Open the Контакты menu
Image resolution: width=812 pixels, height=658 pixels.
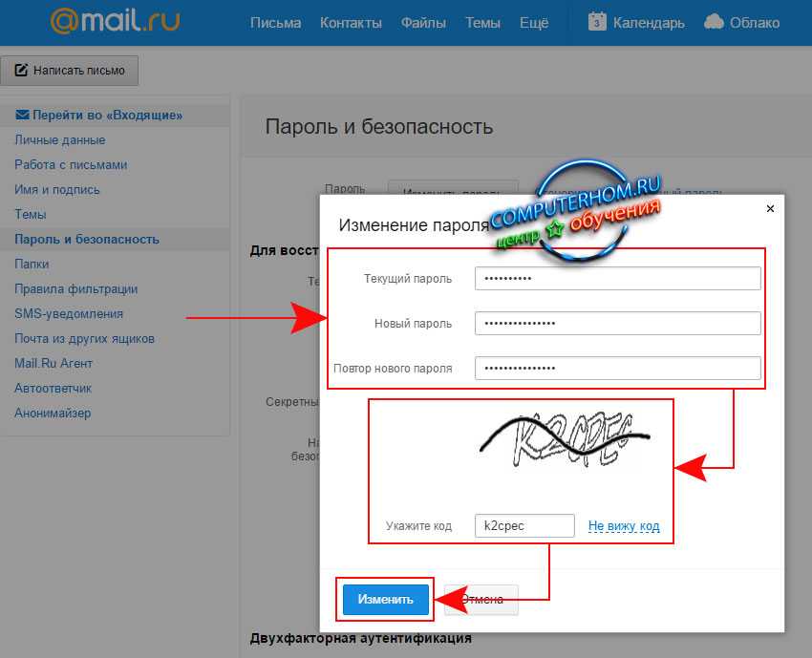pyautogui.click(x=351, y=22)
